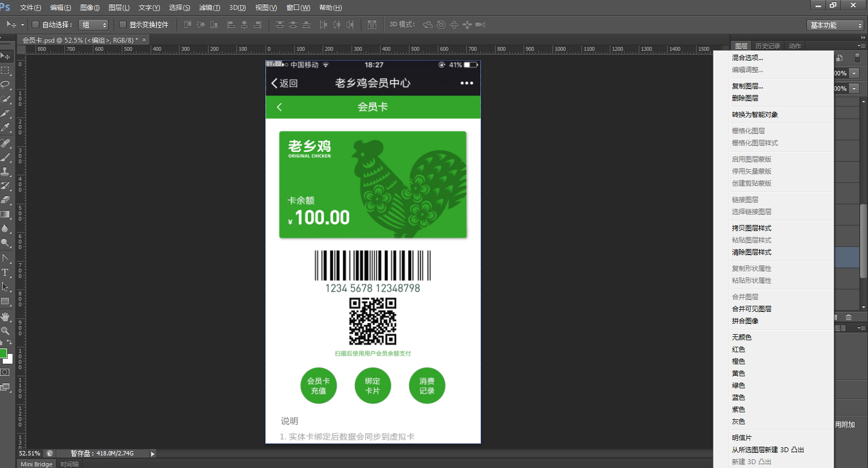This screenshot has height=468, width=868.
Task: Select the Blur tool
Action: tap(5, 228)
